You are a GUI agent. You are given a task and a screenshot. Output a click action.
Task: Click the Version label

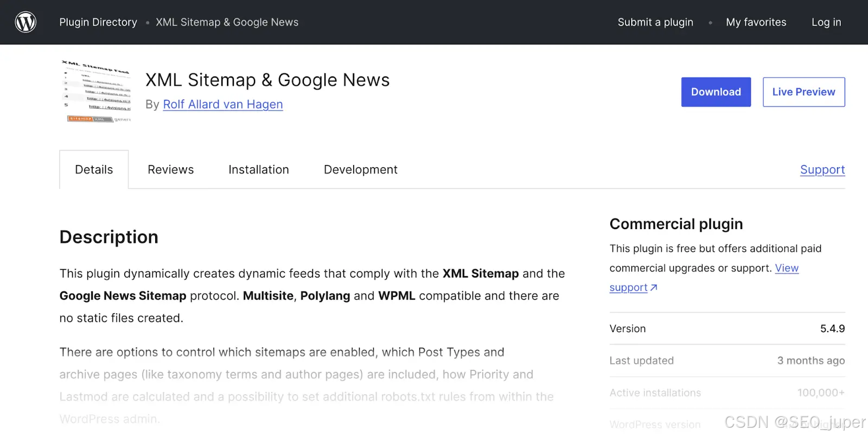coord(628,328)
